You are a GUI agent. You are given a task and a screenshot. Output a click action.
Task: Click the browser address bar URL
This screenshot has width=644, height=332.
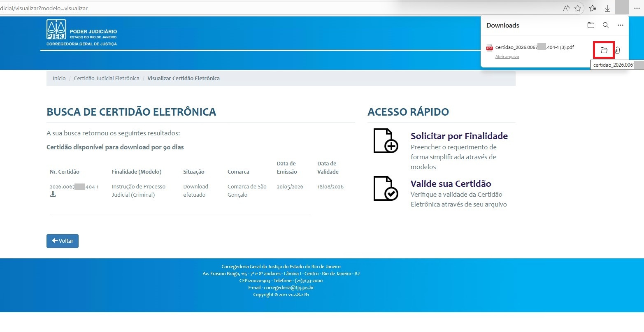pos(44,8)
